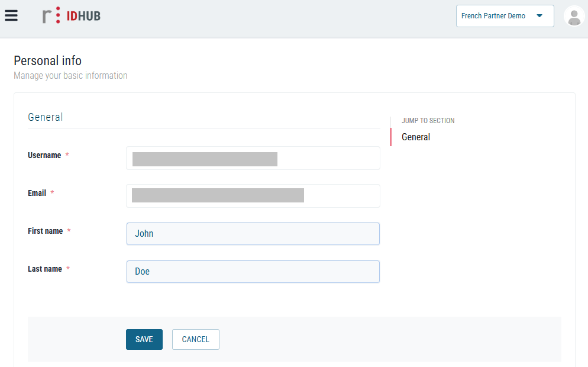Click the General section heading in form

point(45,117)
